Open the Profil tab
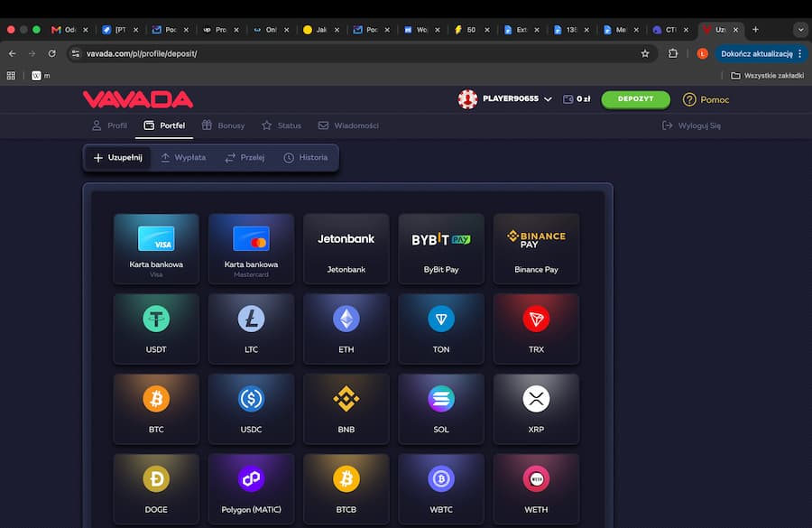The height and width of the screenshot is (528, 812). click(109, 125)
